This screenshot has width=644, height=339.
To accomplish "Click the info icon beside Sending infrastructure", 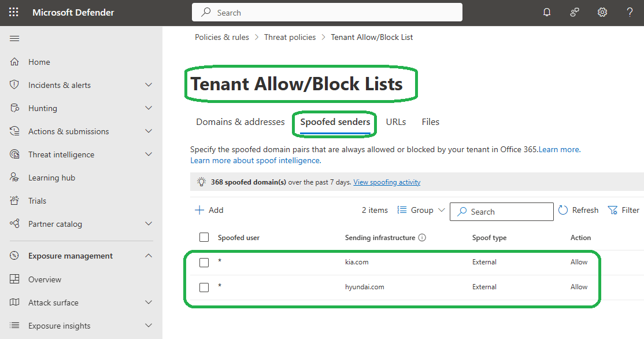I will (422, 238).
